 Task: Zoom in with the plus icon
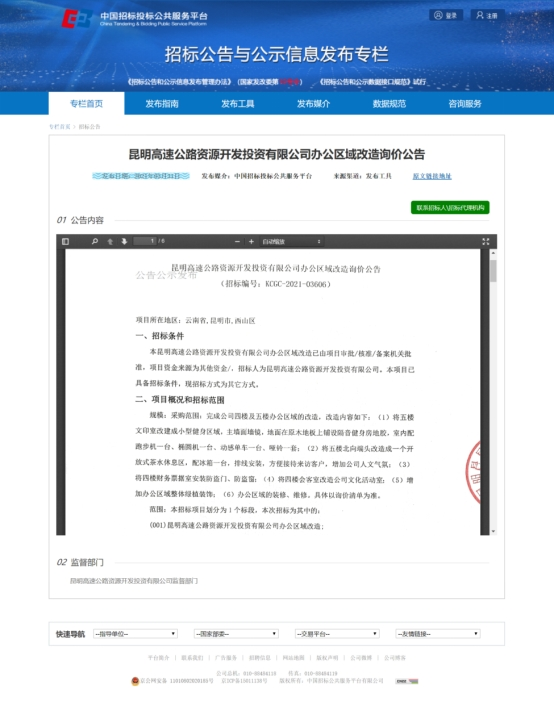pyautogui.click(x=251, y=242)
